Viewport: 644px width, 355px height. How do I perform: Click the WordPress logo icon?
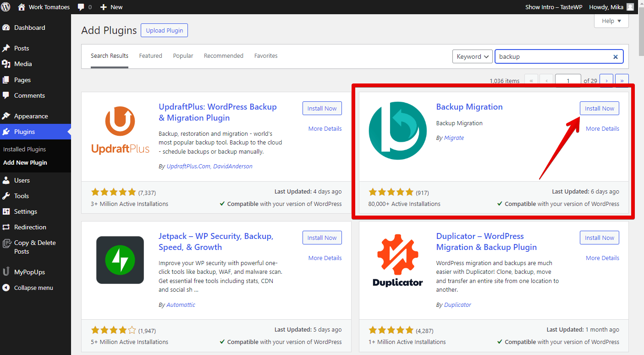(x=6, y=7)
